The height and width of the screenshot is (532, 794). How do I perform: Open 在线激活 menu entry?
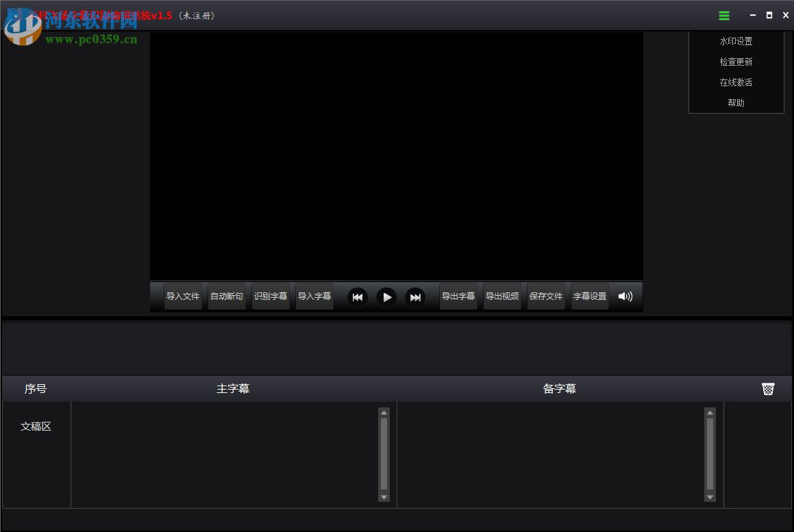[736, 82]
